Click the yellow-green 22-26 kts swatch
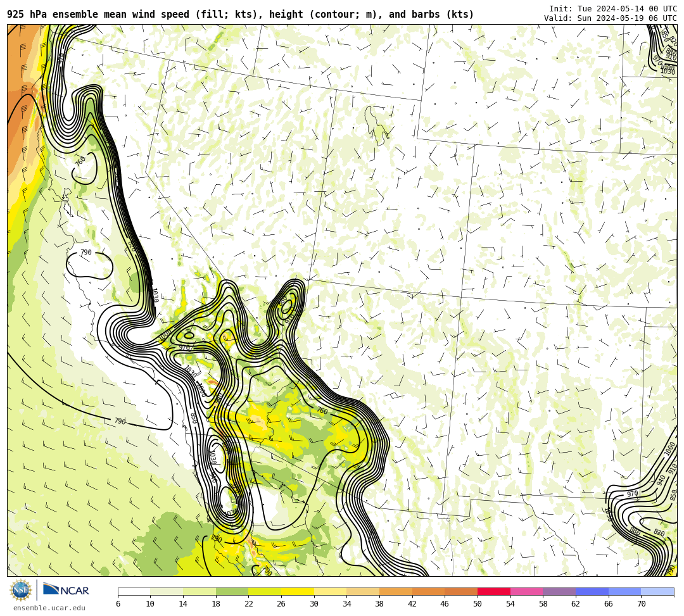684x616 pixels. pyautogui.click(x=265, y=591)
